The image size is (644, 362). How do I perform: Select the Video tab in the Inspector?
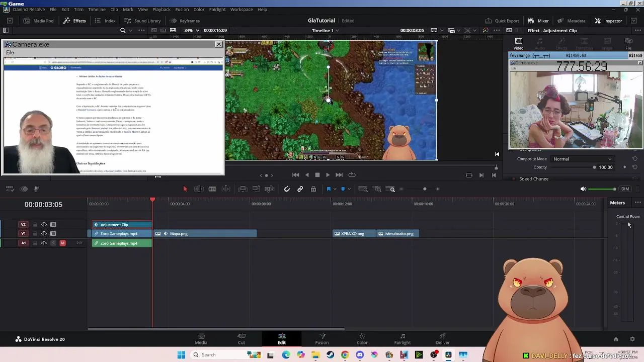click(x=518, y=44)
